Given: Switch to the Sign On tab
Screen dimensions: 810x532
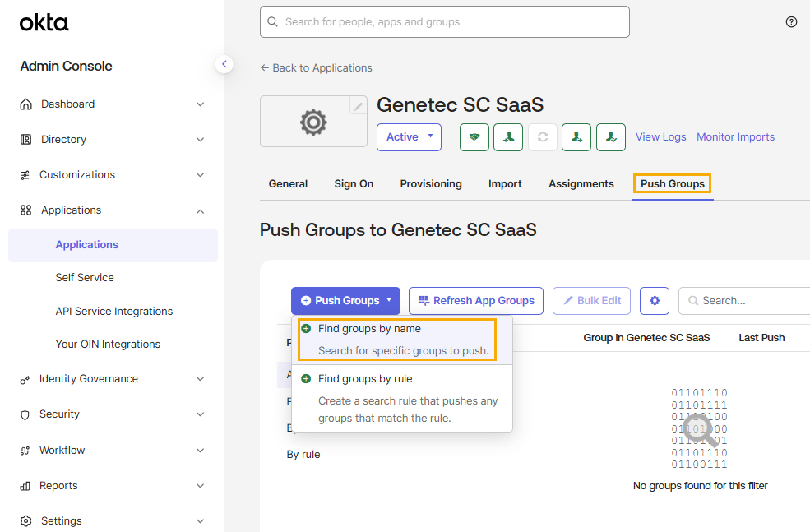Looking at the screenshot, I should tap(354, 184).
